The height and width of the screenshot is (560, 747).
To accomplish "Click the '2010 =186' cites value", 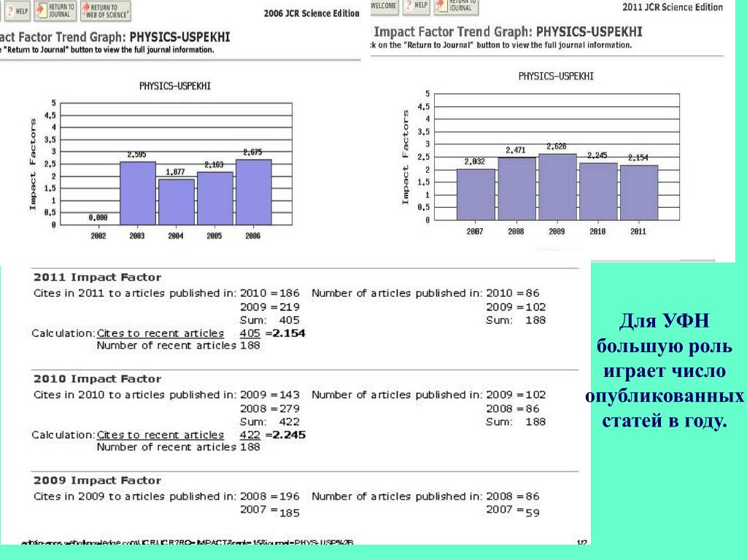I will tap(270, 293).
